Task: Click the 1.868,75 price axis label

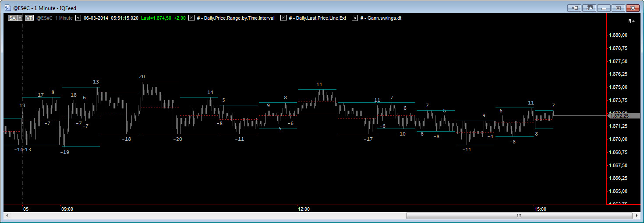Action: coord(619,152)
